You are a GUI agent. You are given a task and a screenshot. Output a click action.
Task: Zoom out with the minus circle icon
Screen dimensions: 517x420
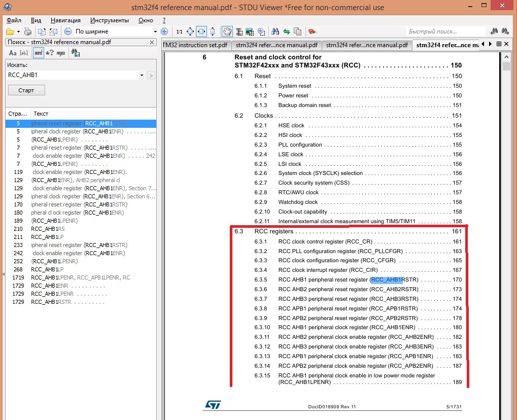click(68, 31)
